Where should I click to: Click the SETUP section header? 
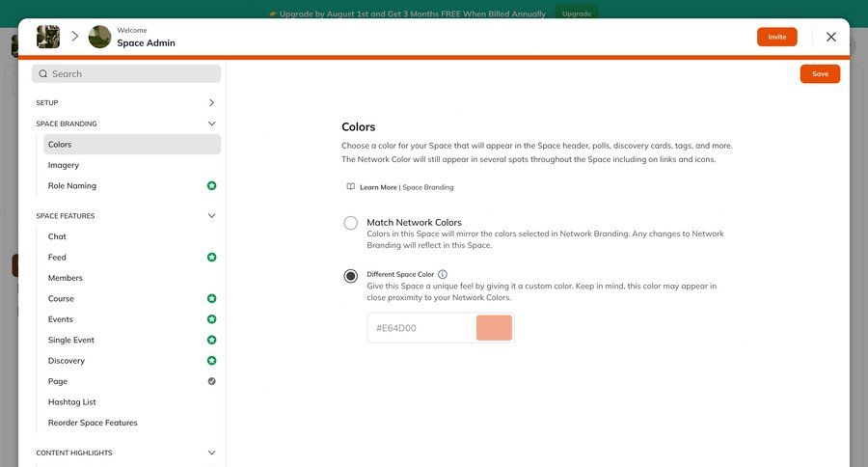(x=47, y=102)
